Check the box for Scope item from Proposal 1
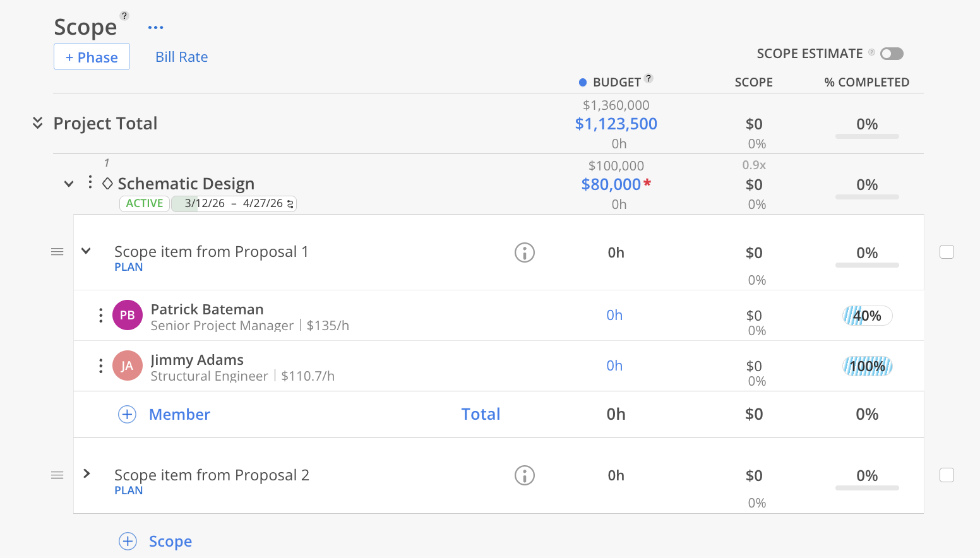Screen dimensions: 980x558 [947, 252]
